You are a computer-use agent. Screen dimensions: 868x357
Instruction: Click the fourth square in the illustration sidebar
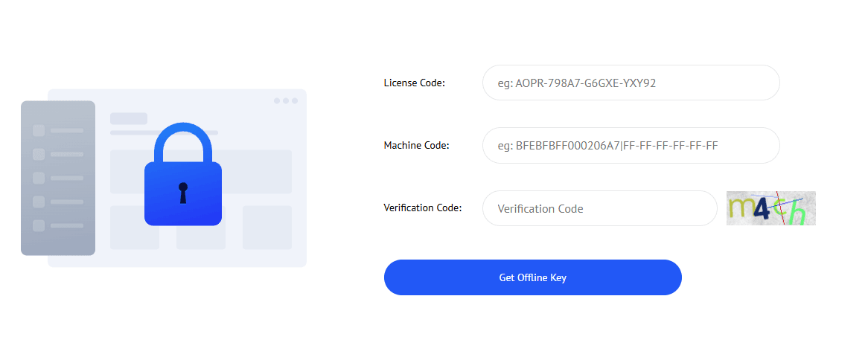pyautogui.click(x=39, y=202)
